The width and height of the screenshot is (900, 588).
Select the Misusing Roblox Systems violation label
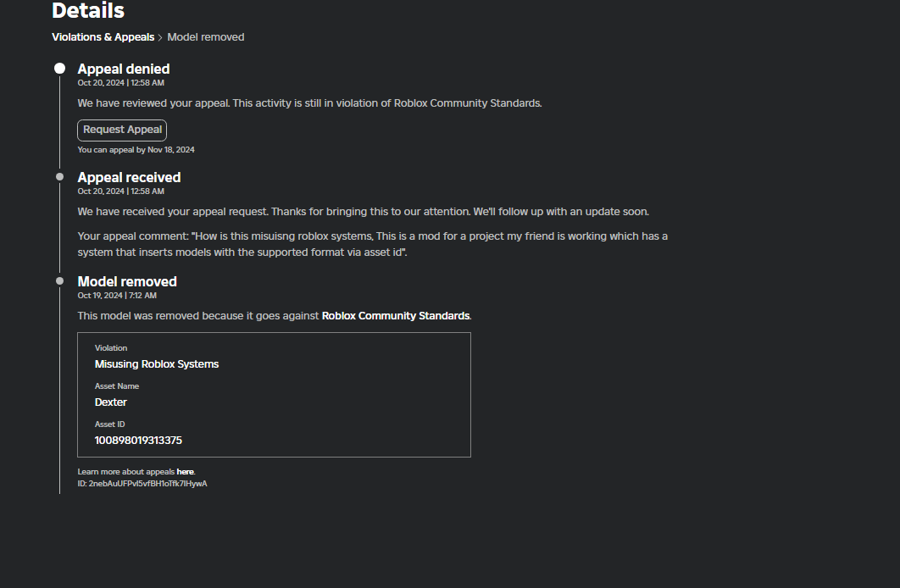[156, 363]
